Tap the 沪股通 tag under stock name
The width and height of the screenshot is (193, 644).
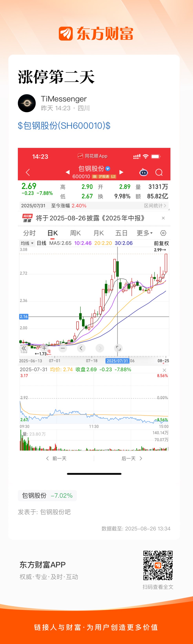[104, 176]
